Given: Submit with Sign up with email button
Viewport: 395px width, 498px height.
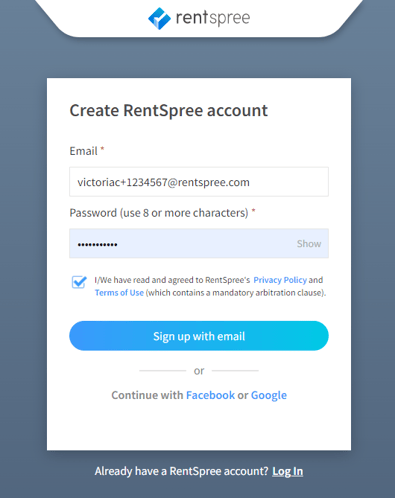Looking at the screenshot, I should 199,336.
